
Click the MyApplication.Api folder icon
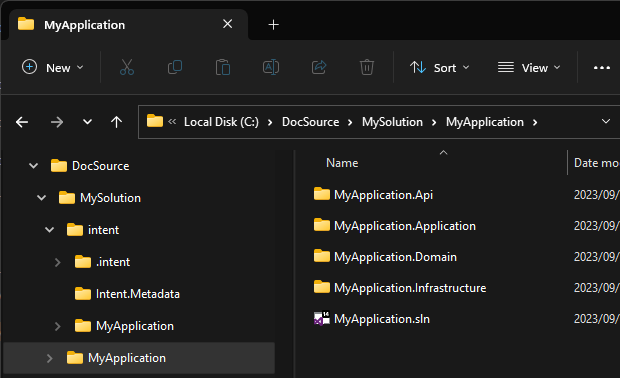click(322, 194)
